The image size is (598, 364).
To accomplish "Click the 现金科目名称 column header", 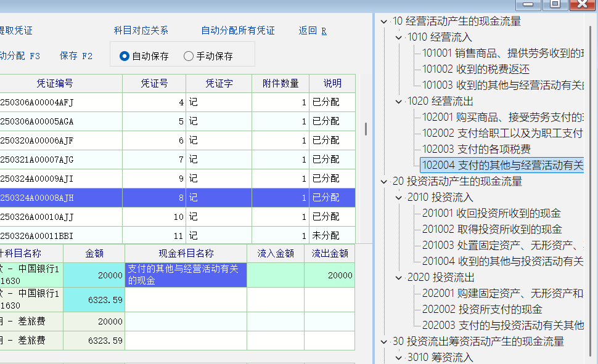I will pos(186,254).
